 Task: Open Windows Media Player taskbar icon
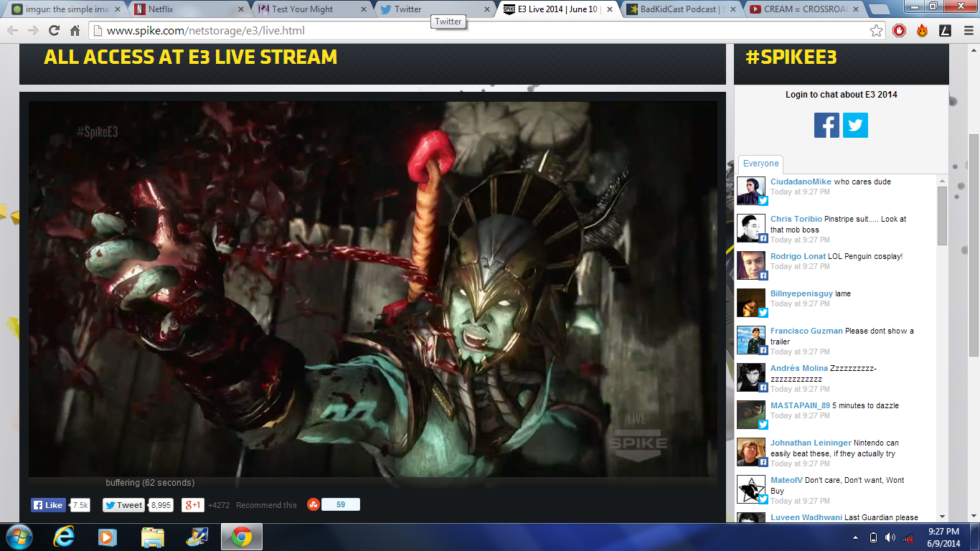(108, 537)
